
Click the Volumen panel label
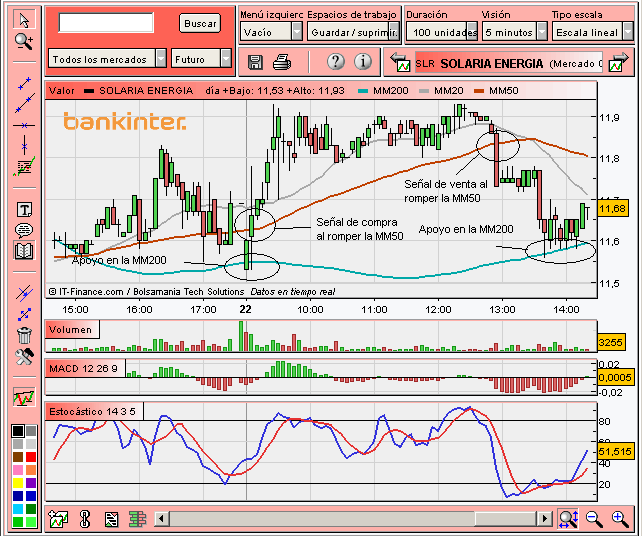[x=72, y=330]
